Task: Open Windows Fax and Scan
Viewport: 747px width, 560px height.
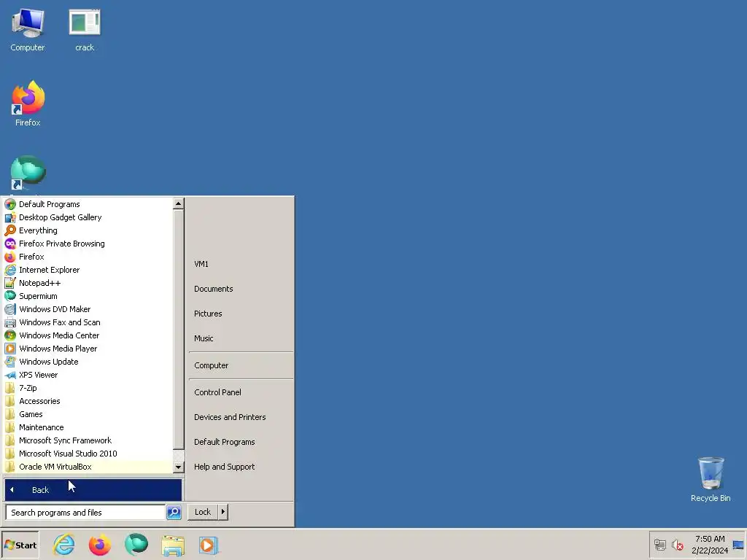Action: 88,322
